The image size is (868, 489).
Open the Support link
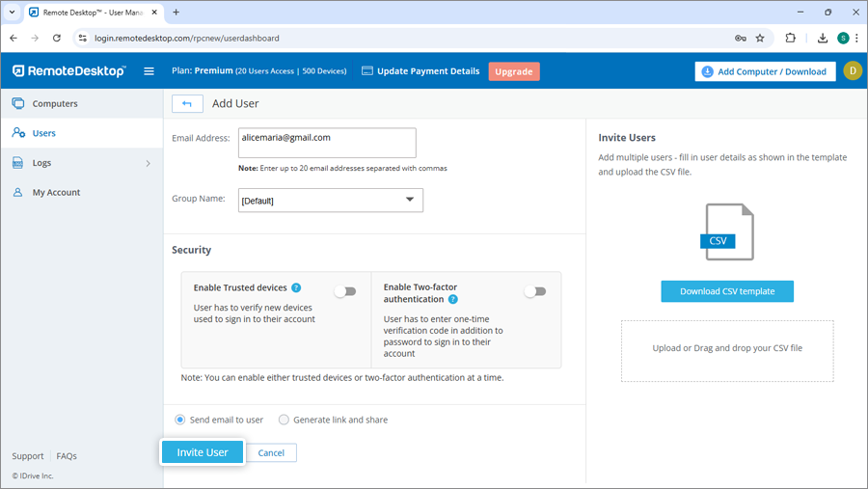(28, 456)
